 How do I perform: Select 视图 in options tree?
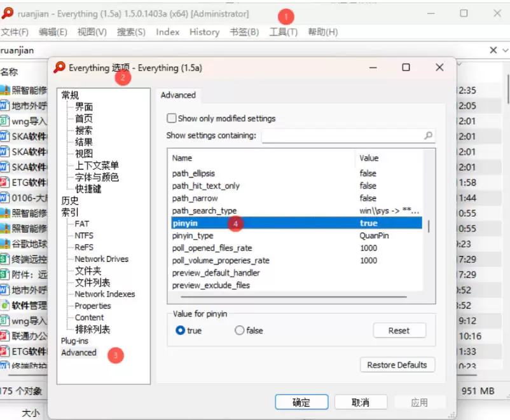coord(83,153)
